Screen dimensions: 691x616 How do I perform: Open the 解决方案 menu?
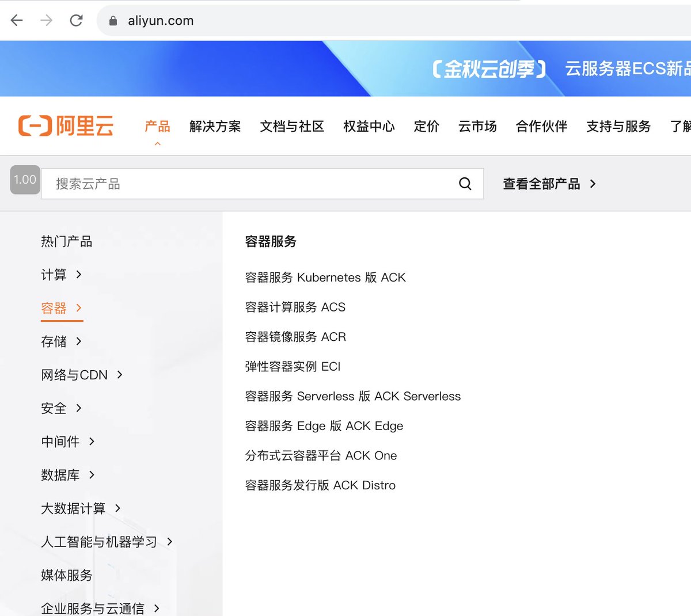click(215, 127)
